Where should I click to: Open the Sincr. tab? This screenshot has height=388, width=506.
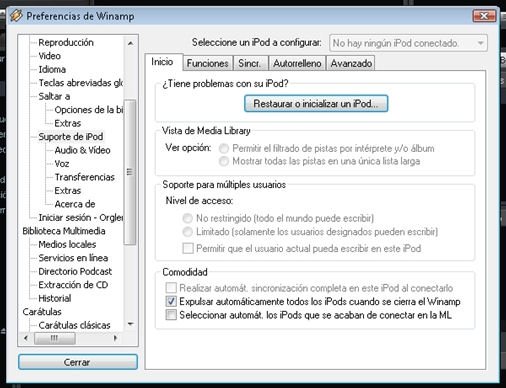(250, 63)
